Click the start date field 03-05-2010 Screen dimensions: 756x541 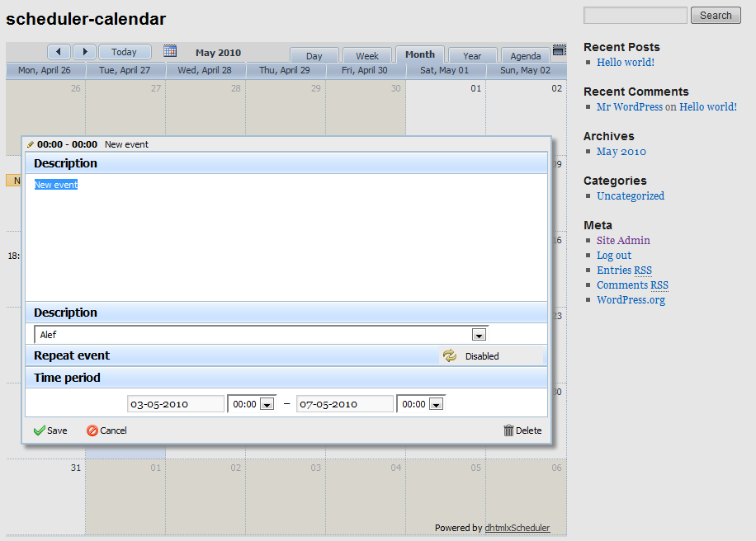(x=175, y=404)
